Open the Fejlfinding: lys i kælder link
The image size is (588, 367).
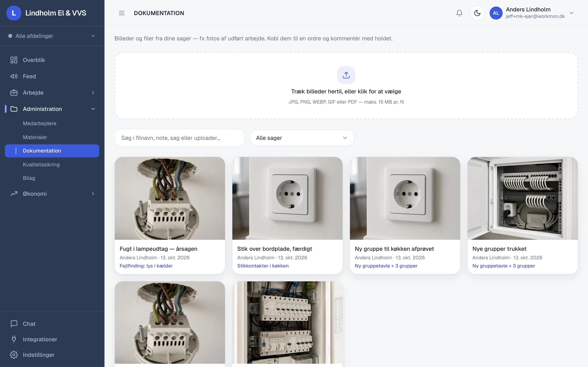pos(146,266)
